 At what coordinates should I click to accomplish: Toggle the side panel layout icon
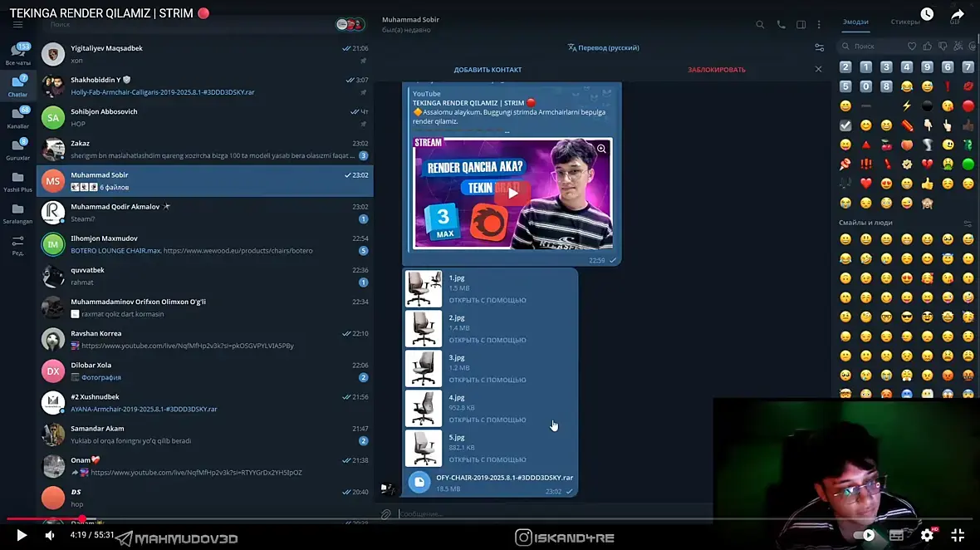point(801,24)
